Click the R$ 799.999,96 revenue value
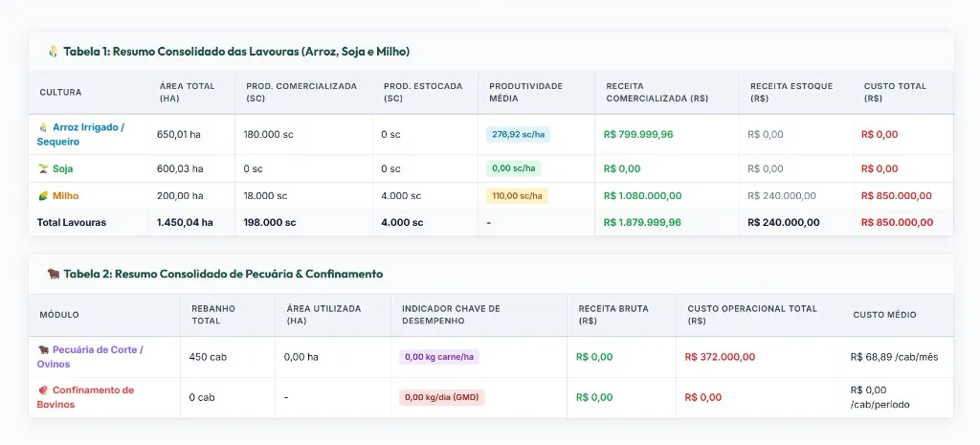The height and width of the screenshot is (445, 980). [638, 134]
